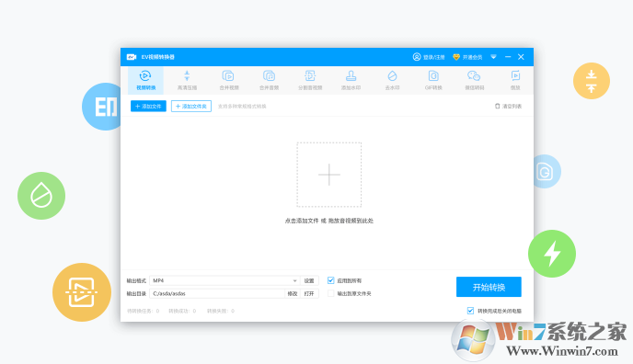The height and width of the screenshot is (364, 633).
Task: Switch to the 视频转换 tab
Action: pyautogui.click(x=145, y=80)
